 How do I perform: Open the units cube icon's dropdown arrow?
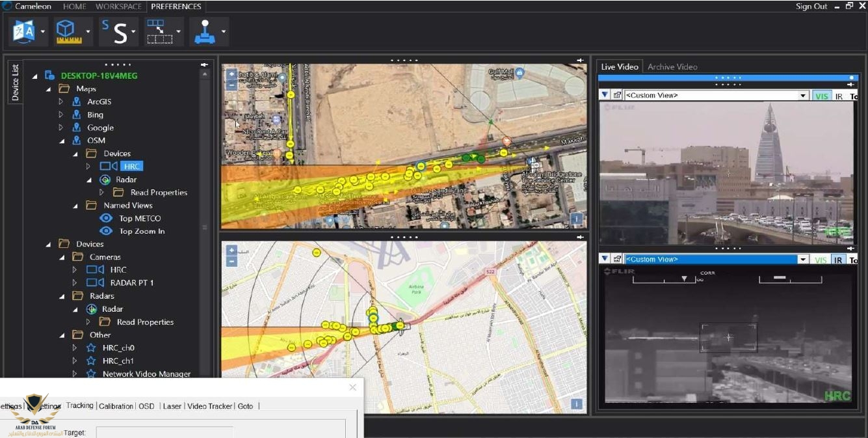(x=88, y=31)
